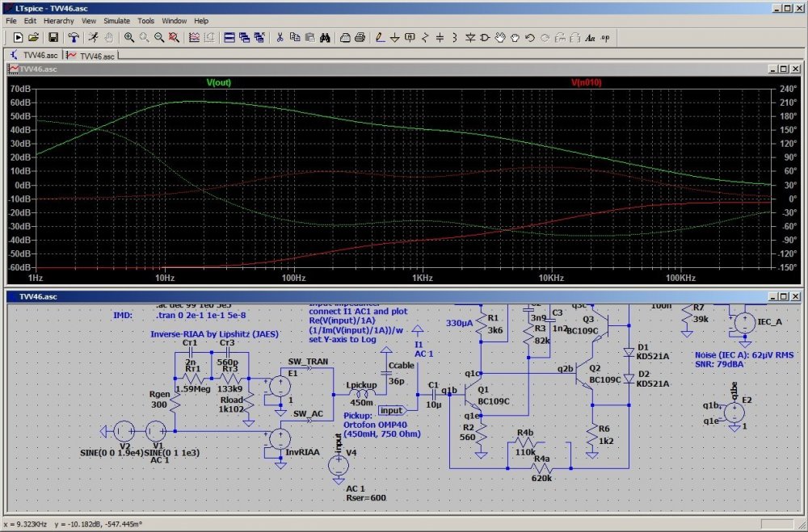
Task: Place a Ground symbol from toolbar
Action: (395, 38)
